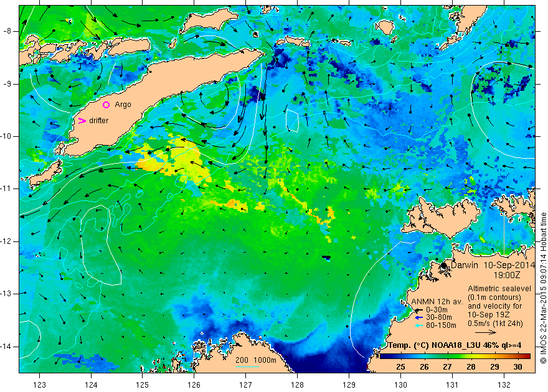The height and width of the screenshot is (392, 548).
Task: Click the 'Darwin' city label
Action: [x=465, y=265]
